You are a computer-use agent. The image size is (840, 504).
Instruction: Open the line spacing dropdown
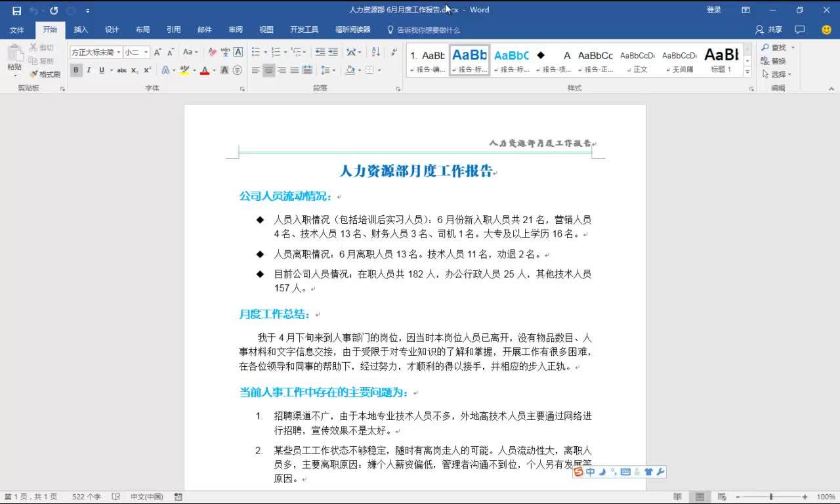pos(328,70)
